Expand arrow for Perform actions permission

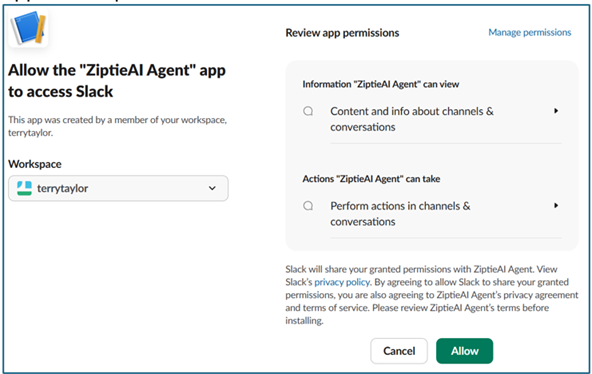click(556, 205)
